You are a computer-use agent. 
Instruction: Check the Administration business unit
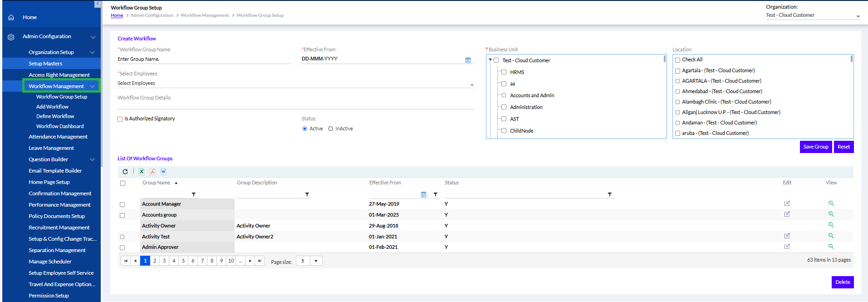point(504,107)
